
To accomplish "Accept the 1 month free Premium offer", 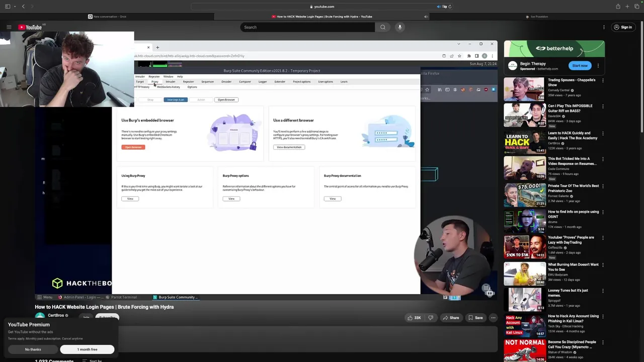I will pos(87,349).
